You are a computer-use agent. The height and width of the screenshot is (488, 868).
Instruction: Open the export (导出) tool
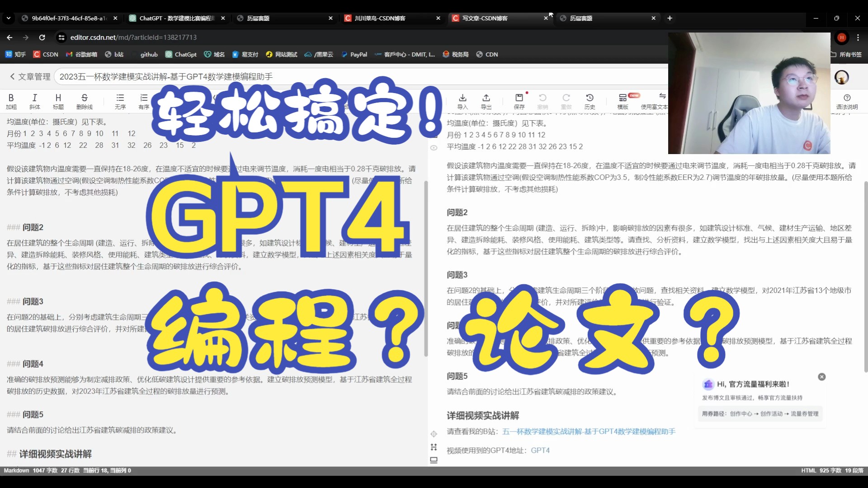coord(486,101)
